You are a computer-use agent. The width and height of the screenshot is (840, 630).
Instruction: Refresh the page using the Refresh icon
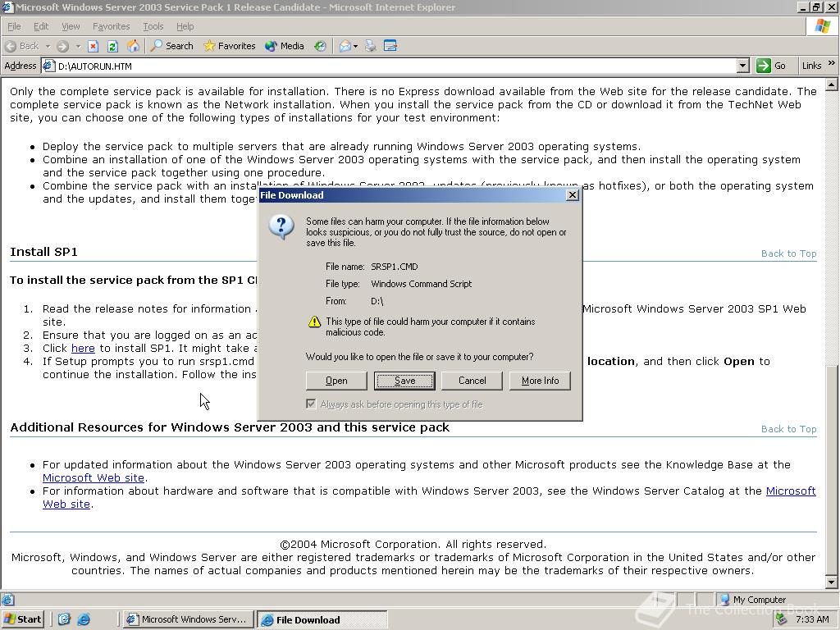112,46
